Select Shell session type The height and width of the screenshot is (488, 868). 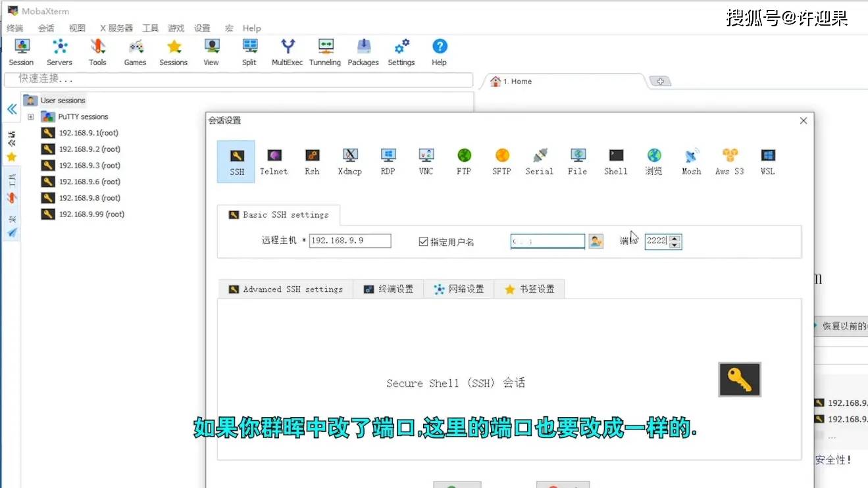(x=616, y=162)
